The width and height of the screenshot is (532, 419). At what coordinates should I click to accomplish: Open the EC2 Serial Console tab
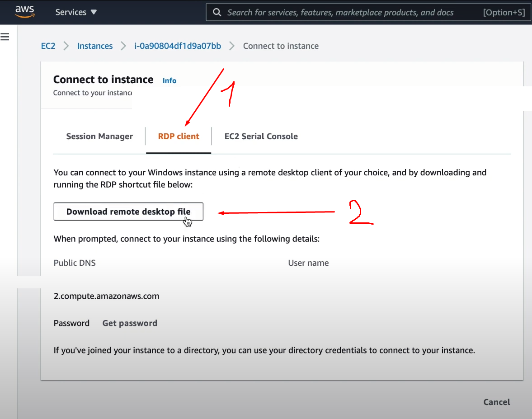pos(261,136)
